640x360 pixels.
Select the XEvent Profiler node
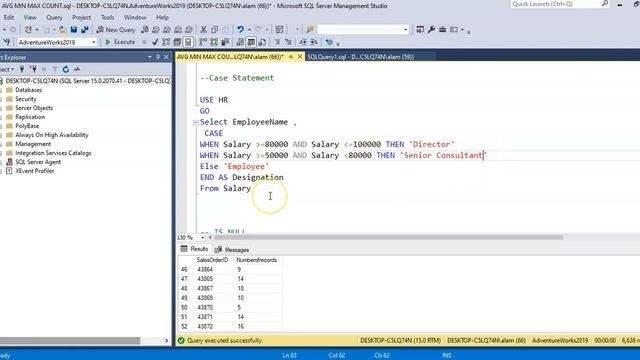pyautogui.click(x=34, y=171)
